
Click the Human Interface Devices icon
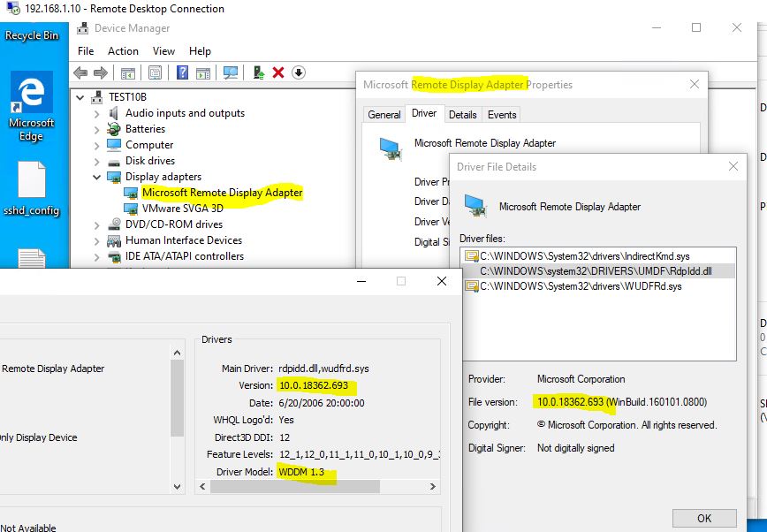point(114,240)
